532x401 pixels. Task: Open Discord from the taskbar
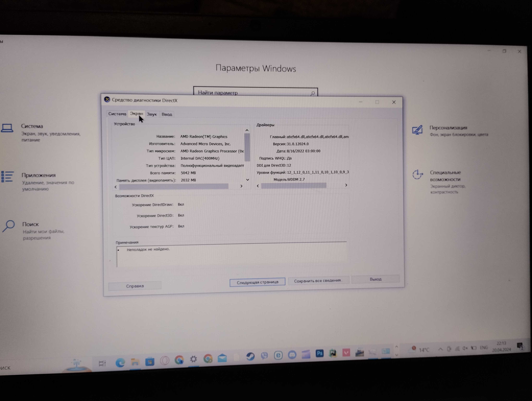pyautogui.click(x=292, y=355)
